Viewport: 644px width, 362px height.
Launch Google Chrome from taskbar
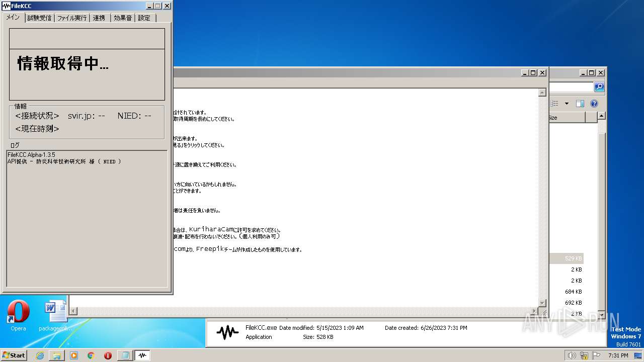91,355
